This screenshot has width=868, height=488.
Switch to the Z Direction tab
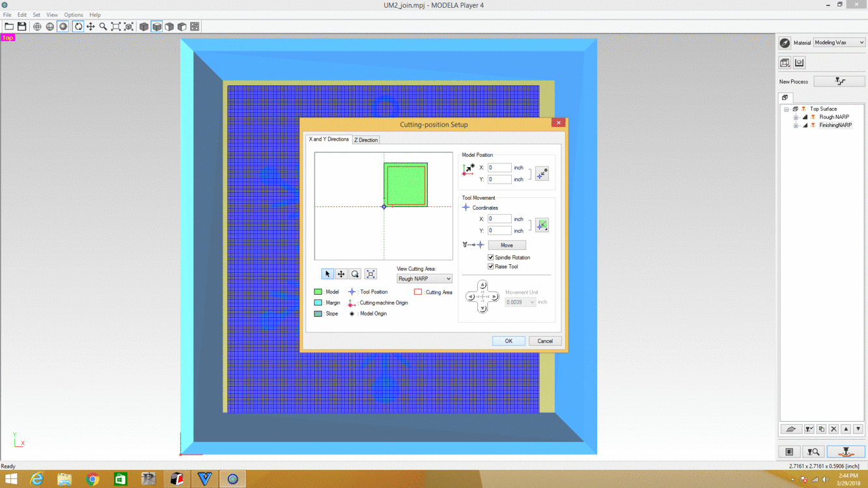(x=366, y=140)
